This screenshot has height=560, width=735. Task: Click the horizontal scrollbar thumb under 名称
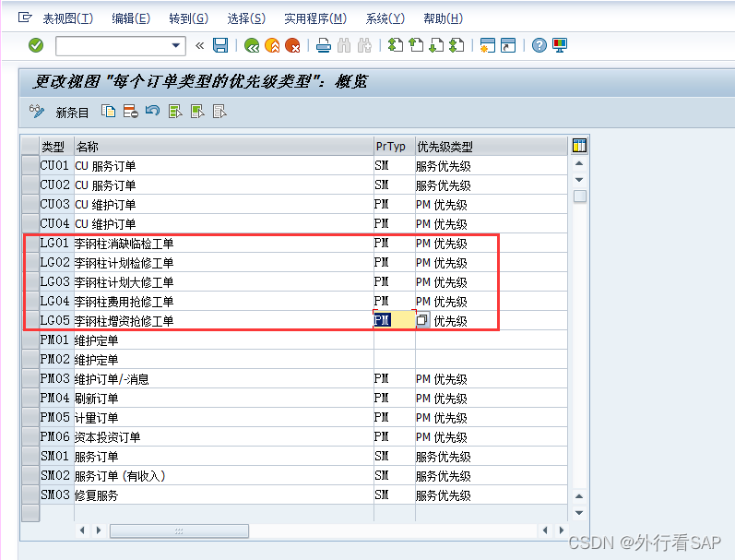pos(179,530)
